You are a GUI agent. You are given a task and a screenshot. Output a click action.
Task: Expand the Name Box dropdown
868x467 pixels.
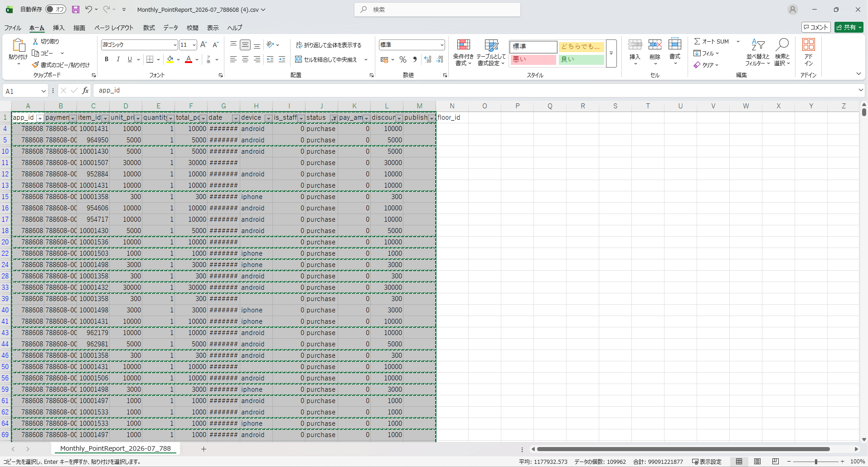click(x=44, y=91)
